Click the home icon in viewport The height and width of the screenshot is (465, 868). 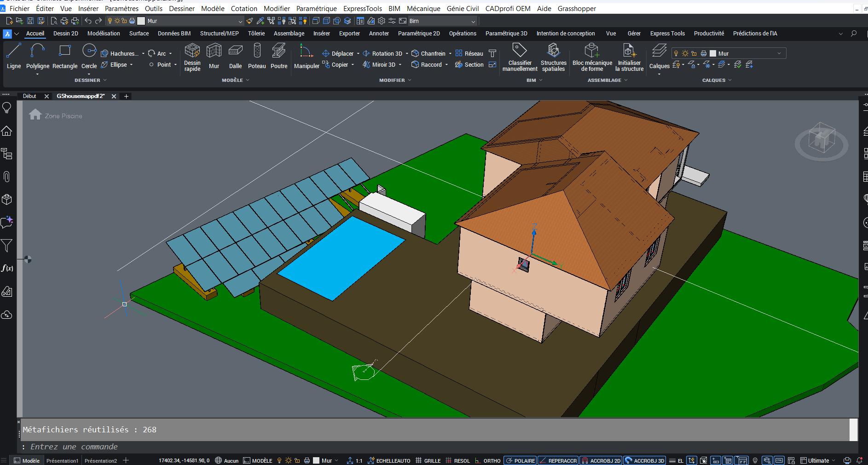[x=35, y=115]
